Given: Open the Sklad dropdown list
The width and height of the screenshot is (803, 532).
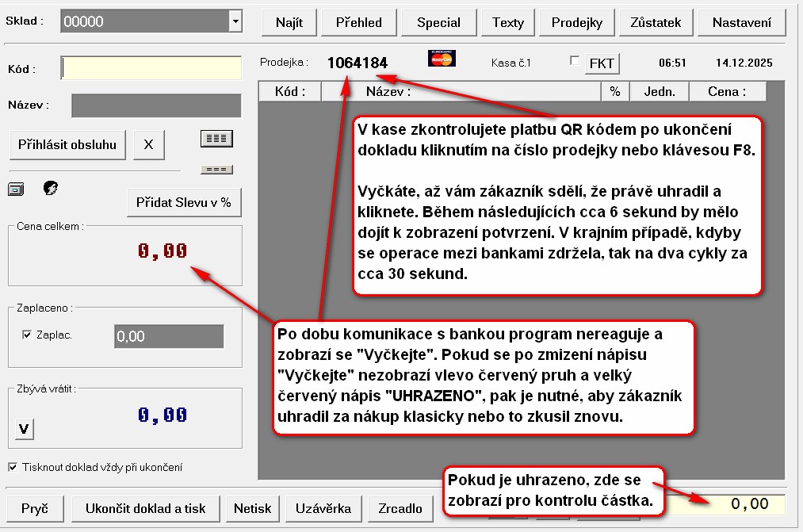Looking at the screenshot, I should 235,22.
